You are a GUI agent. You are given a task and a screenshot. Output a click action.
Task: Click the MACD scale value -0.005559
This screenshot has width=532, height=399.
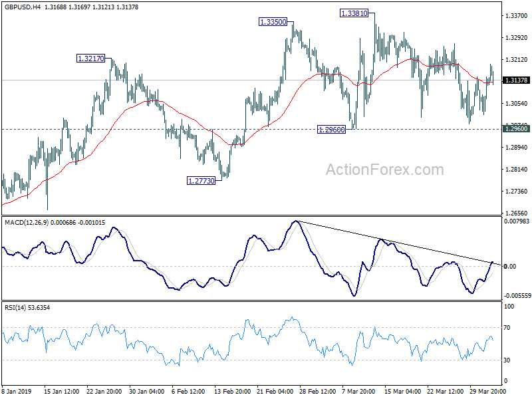(x=517, y=296)
